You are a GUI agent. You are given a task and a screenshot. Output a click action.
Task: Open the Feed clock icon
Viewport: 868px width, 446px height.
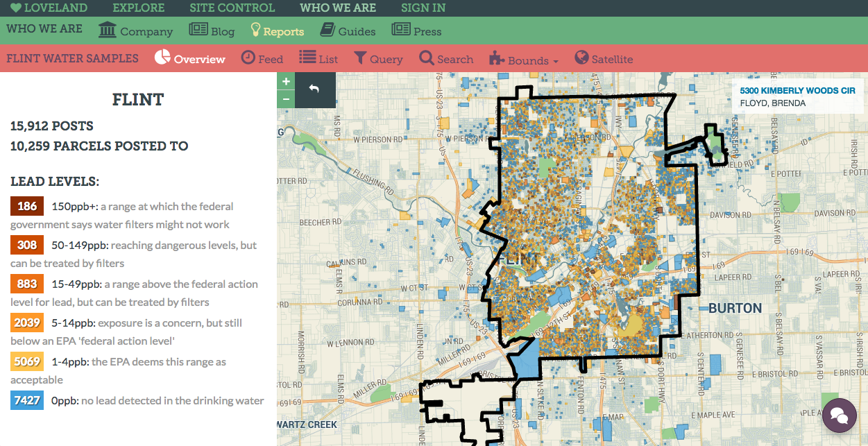point(248,58)
